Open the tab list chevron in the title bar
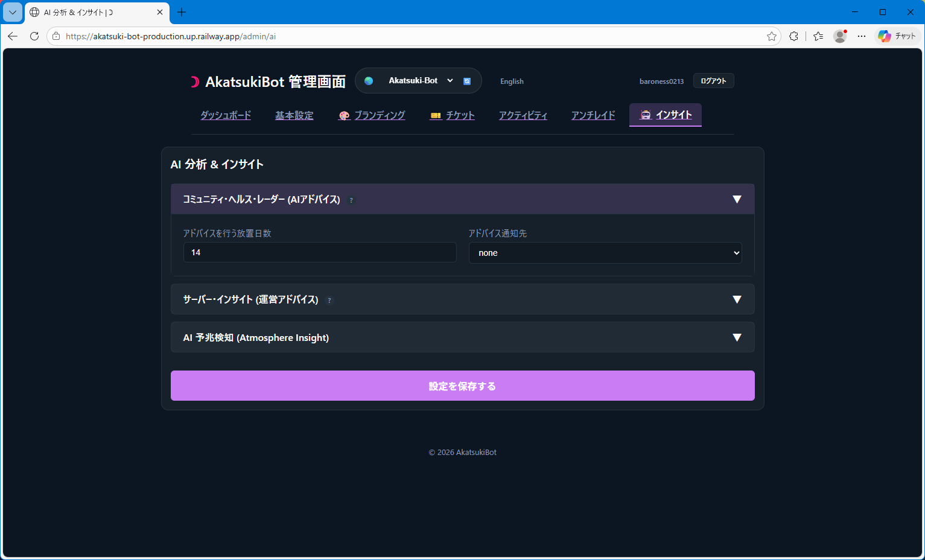The image size is (925, 560). (x=13, y=12)
